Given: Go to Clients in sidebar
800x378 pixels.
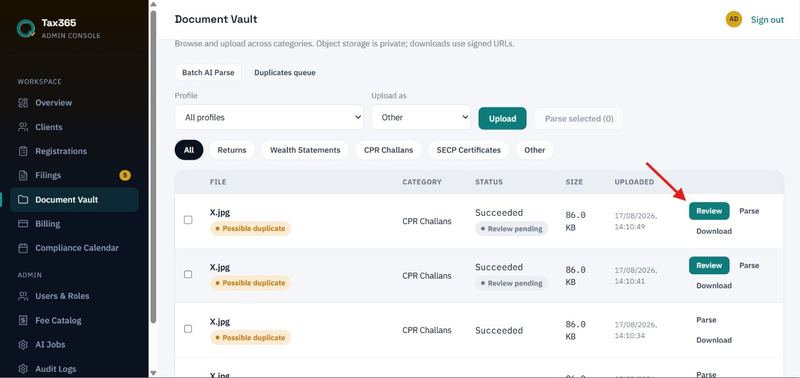Looking at the screenshot, I should tap(74, 127).
